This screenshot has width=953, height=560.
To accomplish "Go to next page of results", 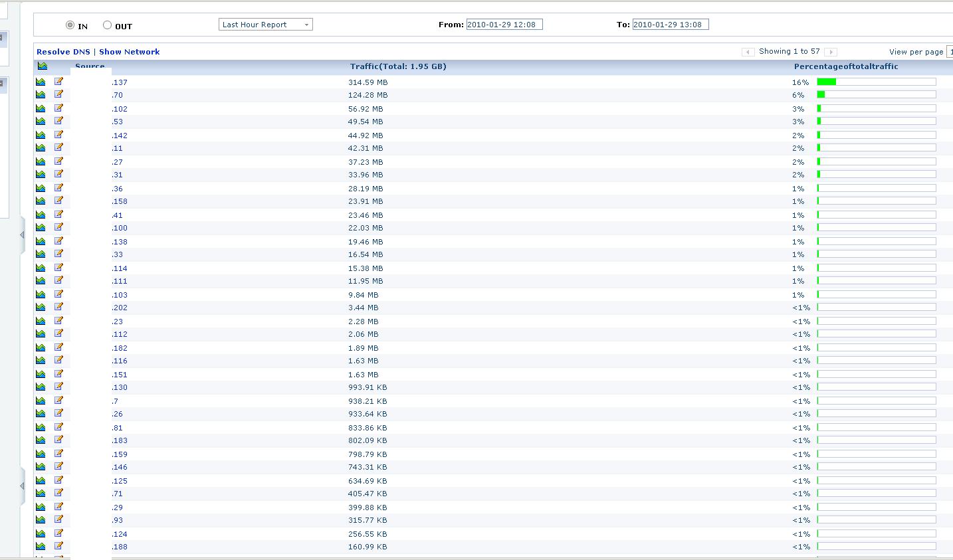I will [x=831, y=52].
